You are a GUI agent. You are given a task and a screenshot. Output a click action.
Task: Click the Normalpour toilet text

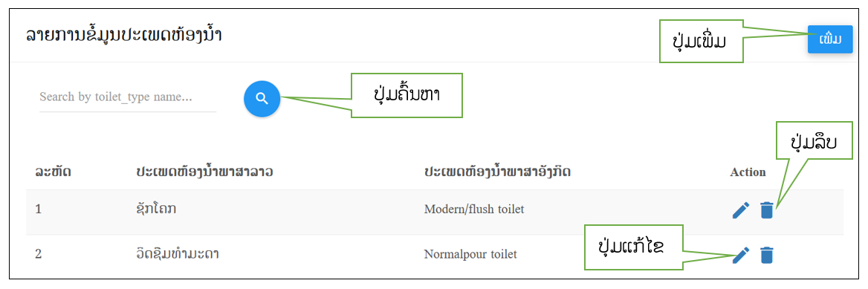(x=470, y=255)
